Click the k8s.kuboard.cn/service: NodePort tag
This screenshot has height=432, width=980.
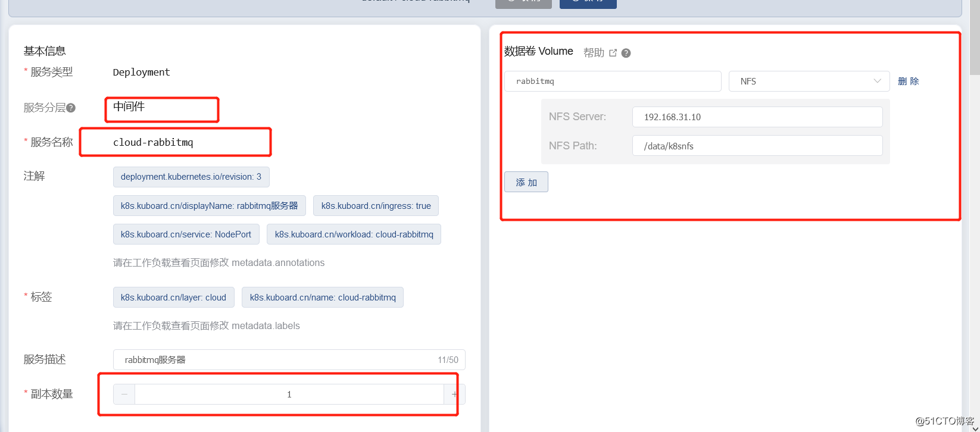186,234
